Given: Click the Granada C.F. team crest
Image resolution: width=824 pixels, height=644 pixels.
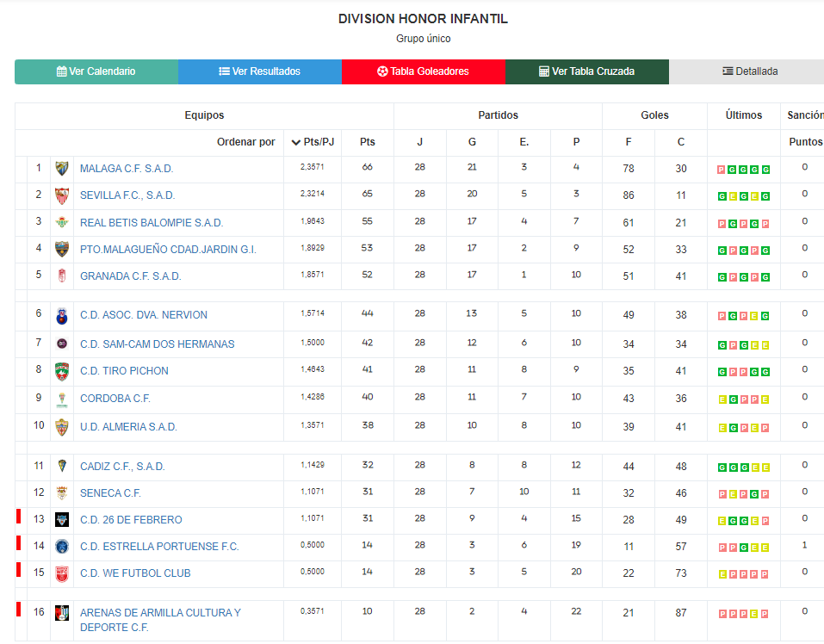Looking at the screenshot, I should tap(62, 276).
